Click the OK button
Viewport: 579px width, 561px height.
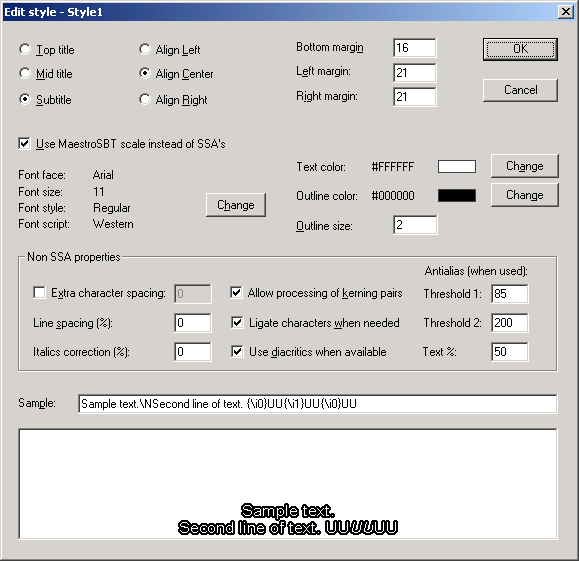pos(520,49)
